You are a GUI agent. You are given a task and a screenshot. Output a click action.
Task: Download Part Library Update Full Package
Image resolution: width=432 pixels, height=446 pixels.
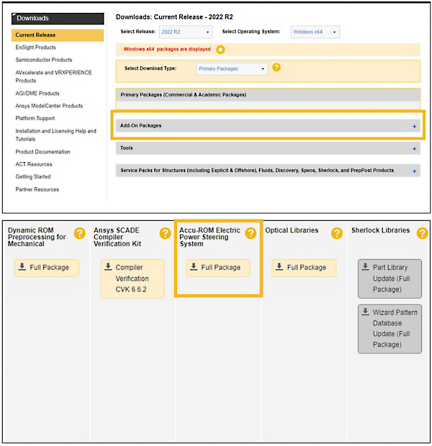tap(390, 279)
